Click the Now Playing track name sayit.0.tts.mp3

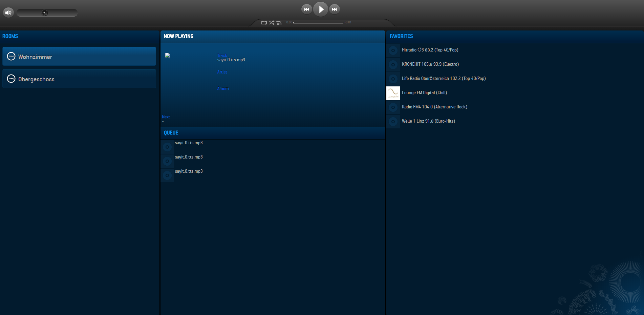pos(231,60)
